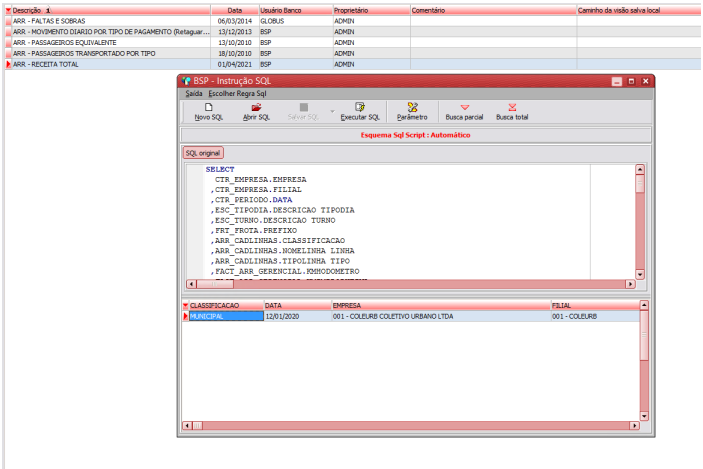Click scroll up arrow of SQL editor

click(640, 169)
